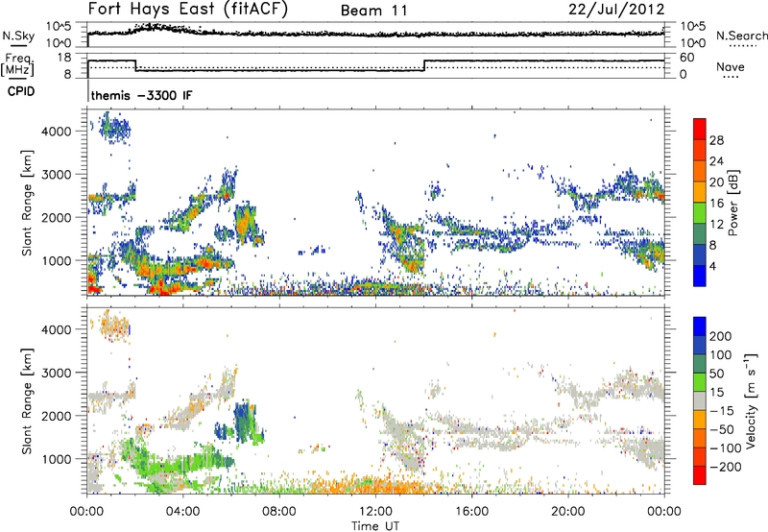Click the '28' Power scale value
This screenshot has width=768, height=532.
[716, 140]
